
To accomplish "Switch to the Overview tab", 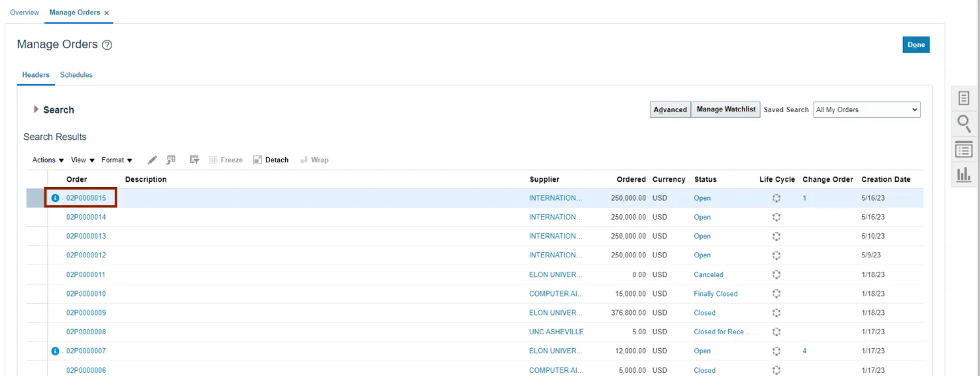I will 24,12.
